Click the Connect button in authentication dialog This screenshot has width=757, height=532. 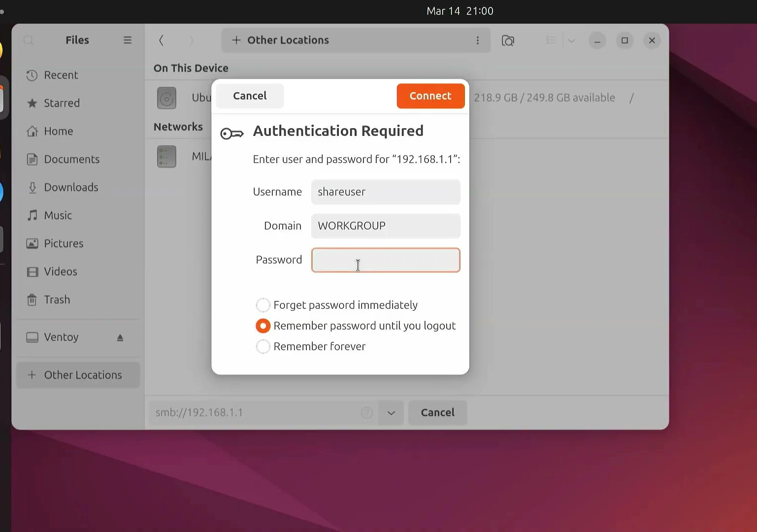tap(430, 96)
